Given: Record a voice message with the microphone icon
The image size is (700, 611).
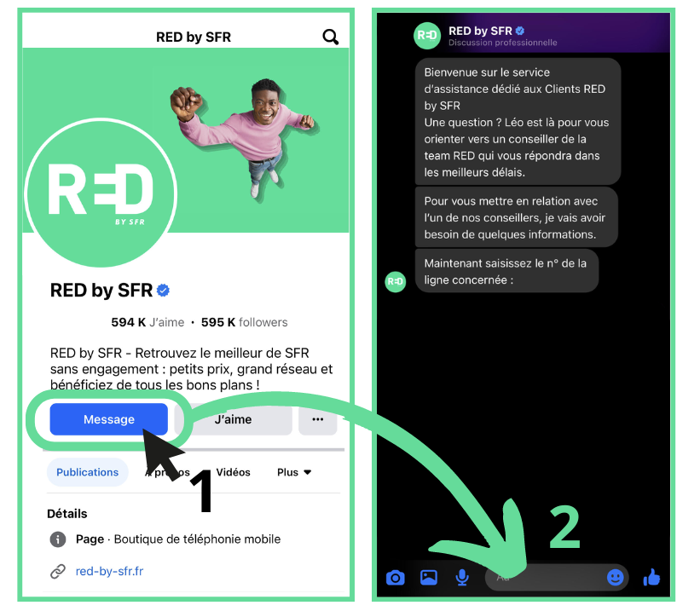Looking at the screenshot, I should click(461, 578).
